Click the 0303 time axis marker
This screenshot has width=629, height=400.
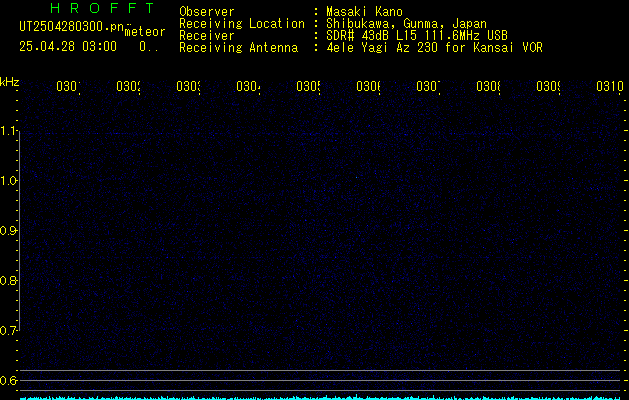click(x=188, y=86)
